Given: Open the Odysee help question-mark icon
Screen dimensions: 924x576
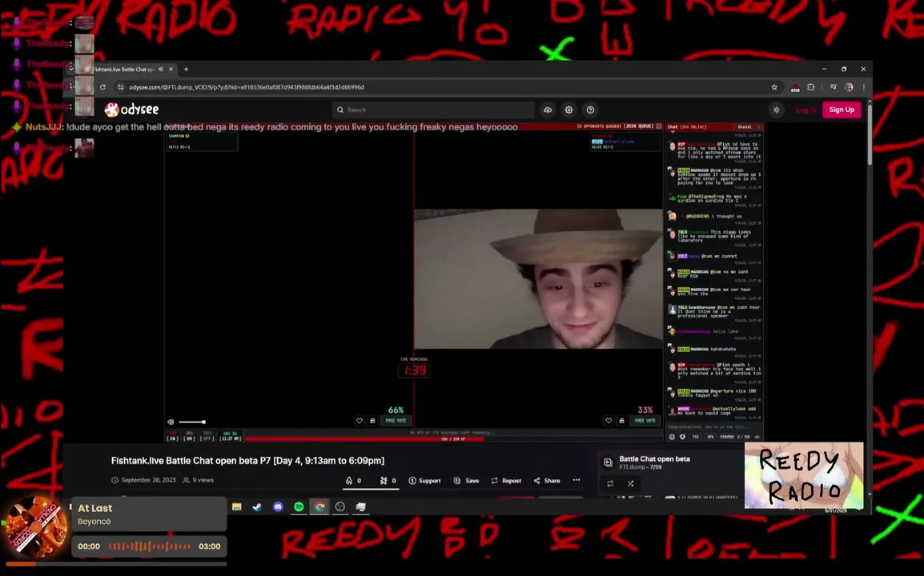Looking at the screenshot, I should pos(590,110).
